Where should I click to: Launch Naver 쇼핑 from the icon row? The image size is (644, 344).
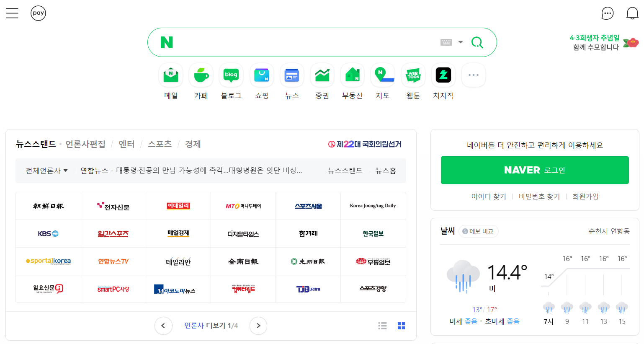tap(261, 75)
